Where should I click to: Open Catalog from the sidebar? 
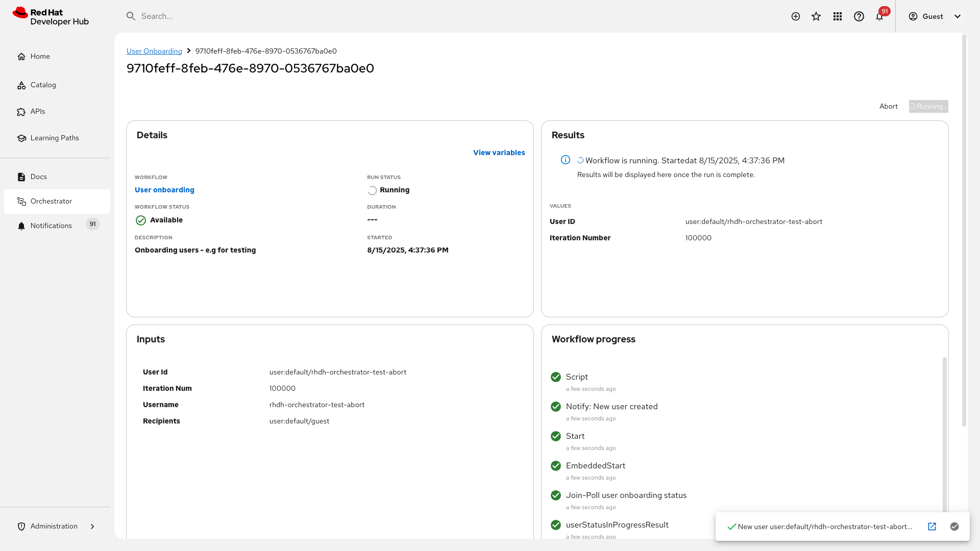[x=43, y=85]
